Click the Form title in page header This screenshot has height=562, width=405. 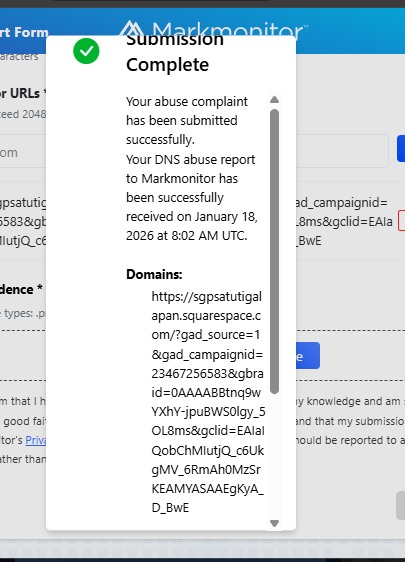point(24,33)
